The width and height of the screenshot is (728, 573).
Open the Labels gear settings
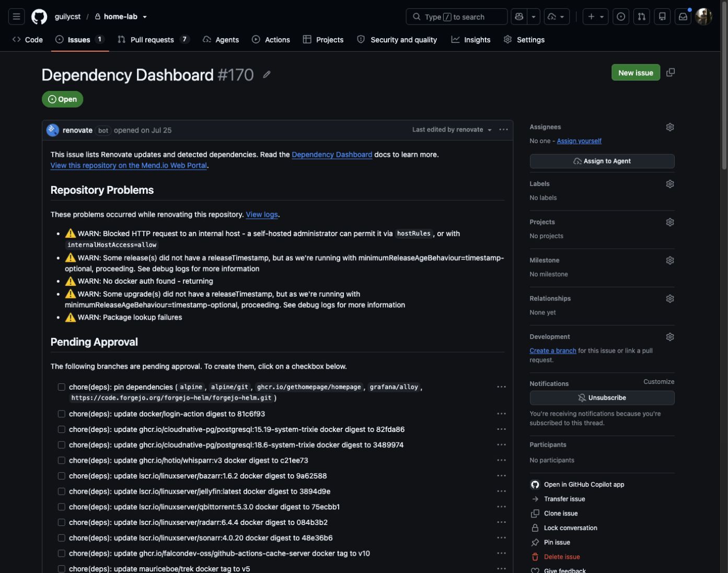pos(670,184)
